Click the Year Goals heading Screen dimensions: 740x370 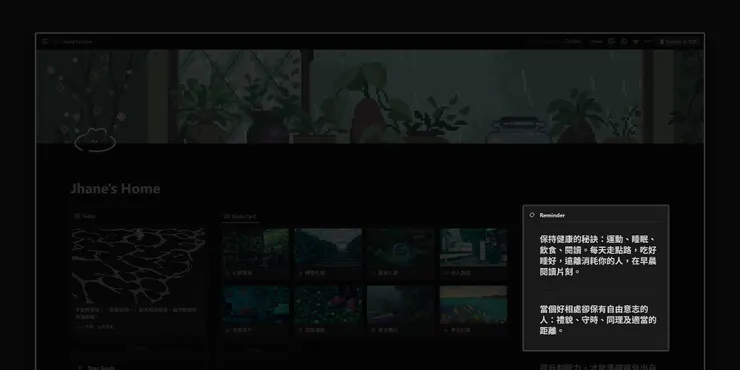coord(101,367)
